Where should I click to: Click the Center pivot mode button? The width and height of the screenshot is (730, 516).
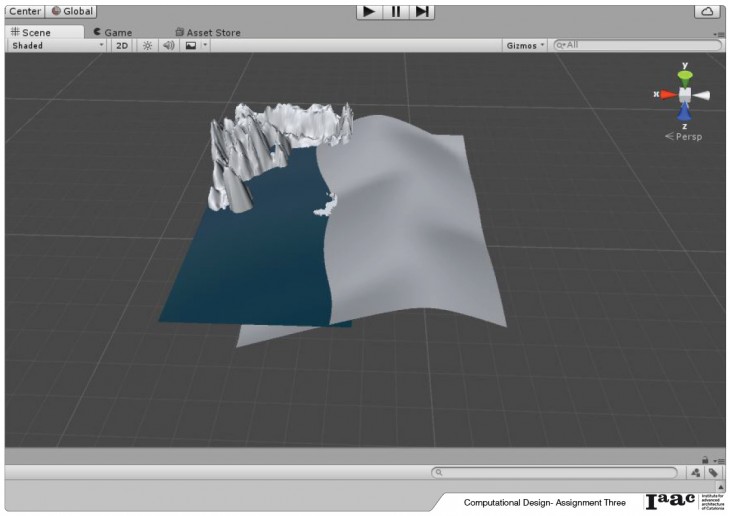click(25, 11)
